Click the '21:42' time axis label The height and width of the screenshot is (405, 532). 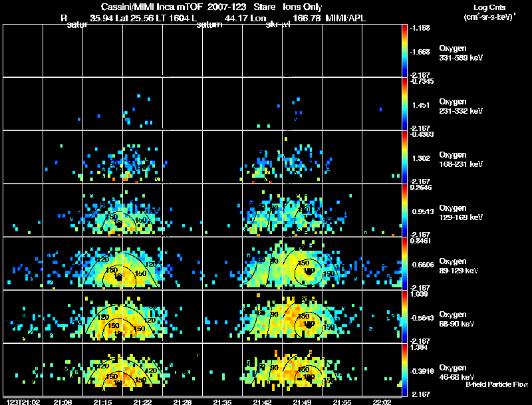pos(262,402)
